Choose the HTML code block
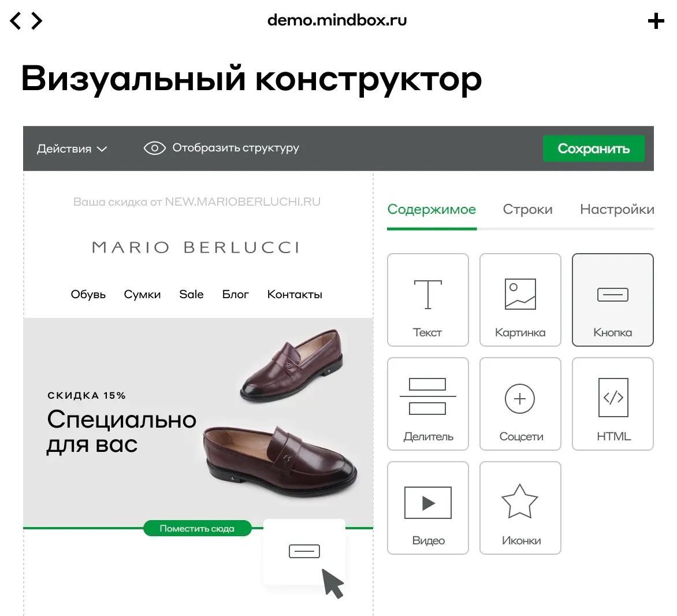Viewport: 677px width, 616px height. click(x=613, y=404)
